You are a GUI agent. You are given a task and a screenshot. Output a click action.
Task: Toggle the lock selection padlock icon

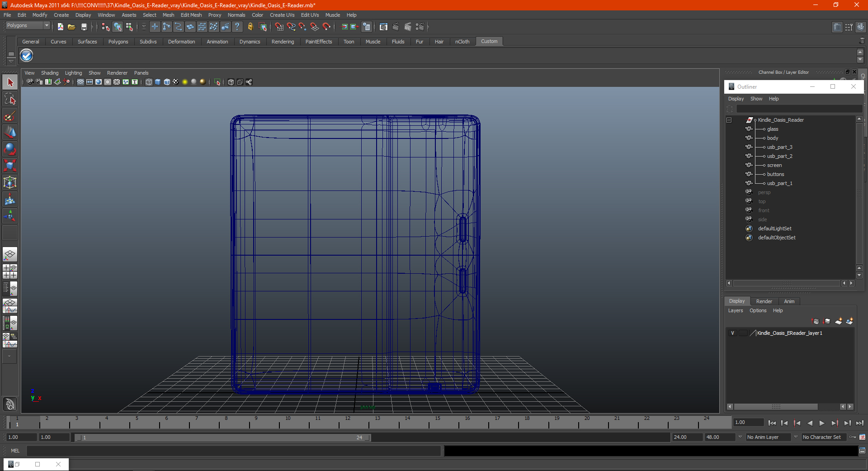250,27
